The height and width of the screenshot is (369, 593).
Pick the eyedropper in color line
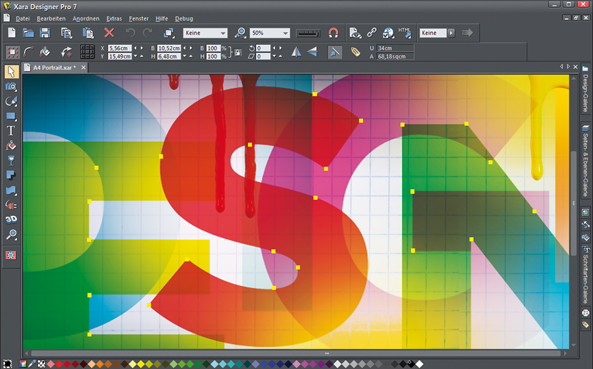pos(32,364)
